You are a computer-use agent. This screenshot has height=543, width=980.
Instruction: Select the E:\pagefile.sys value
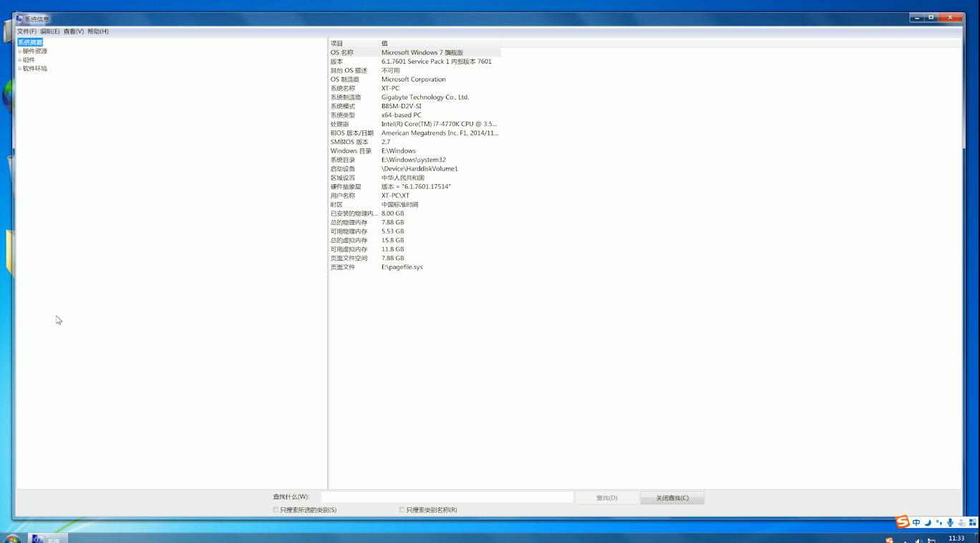tap(402, 267)
